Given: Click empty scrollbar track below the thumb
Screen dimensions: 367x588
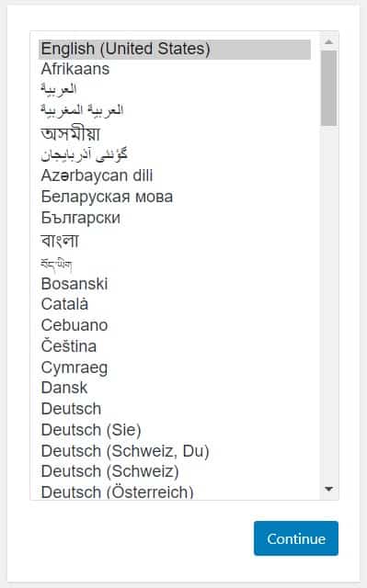Looking at the screenshot, I should pos(328,304).
